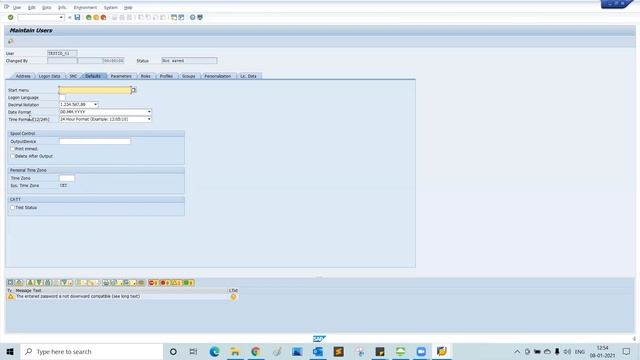This screenshot has width=640, height=360.
Task: Click the red stop error filter icon
Action: click(x=153, y=282)
